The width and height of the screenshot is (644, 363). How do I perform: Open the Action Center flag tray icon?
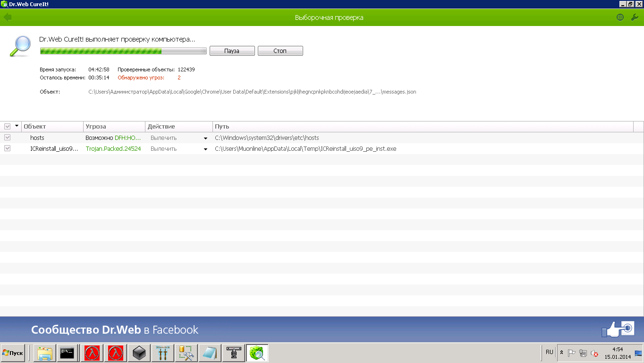[x=571, y=353]
